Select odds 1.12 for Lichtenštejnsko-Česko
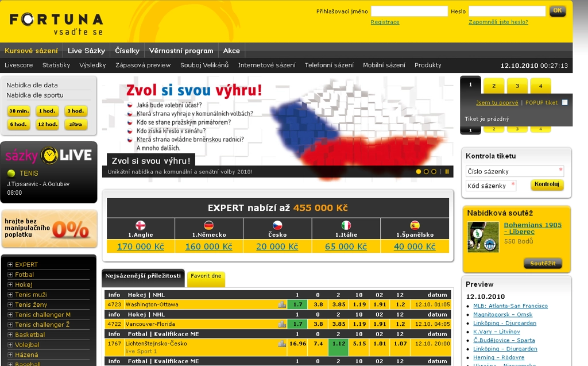The height and width of the screenshot is (366, 588). pyautogui.click(x=339, y=347)
